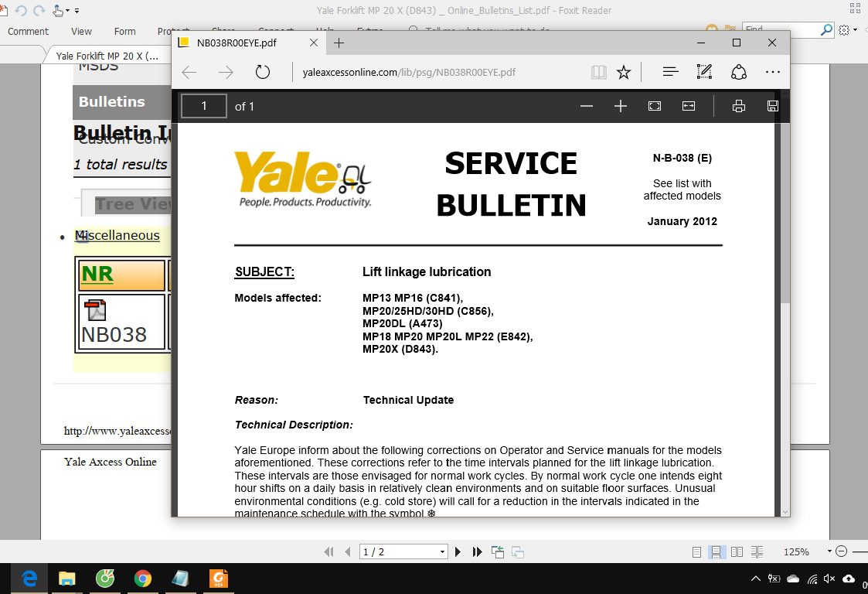
Task: Add page to favorites with star icon
Action: pos(624,72)
